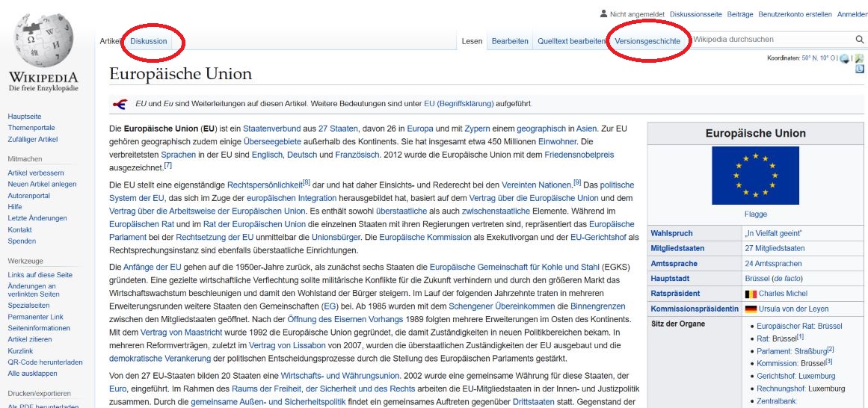Click the EU flag image in the infobox
This screenshot has height=408, width=868.
coord(755,176)
